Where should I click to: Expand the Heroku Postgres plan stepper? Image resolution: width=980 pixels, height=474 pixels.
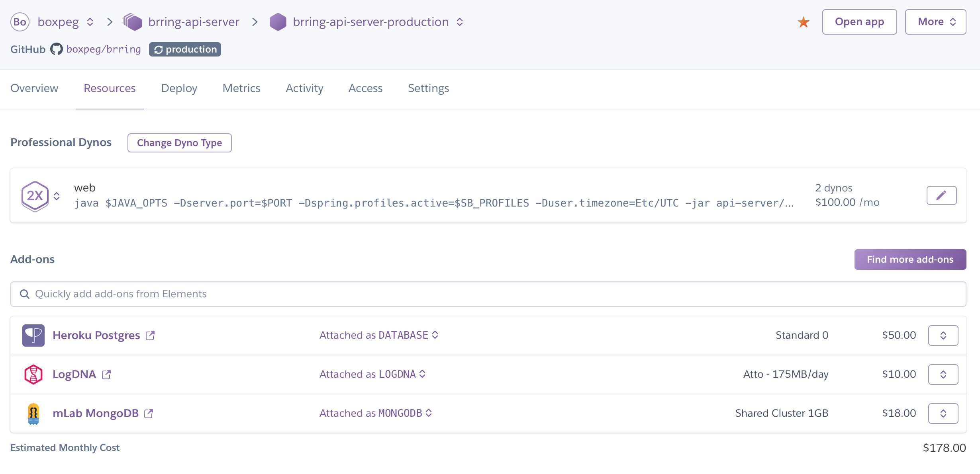[943, 335]
